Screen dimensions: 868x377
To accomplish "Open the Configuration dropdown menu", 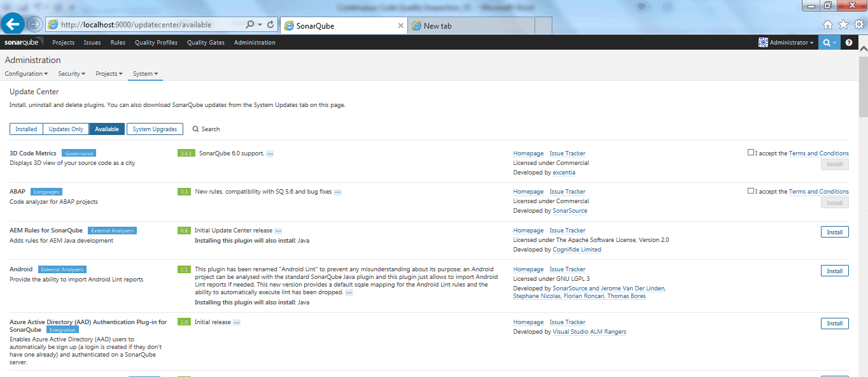I will 26,74.
